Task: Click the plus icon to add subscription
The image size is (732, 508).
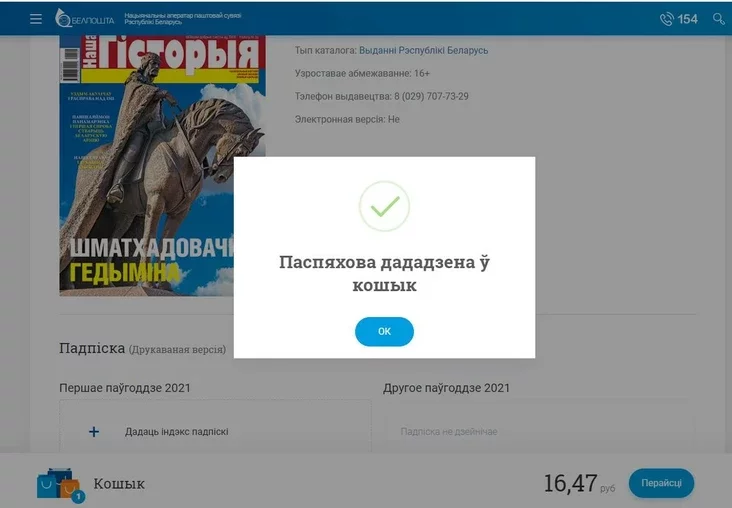Action: click(94, 432)
